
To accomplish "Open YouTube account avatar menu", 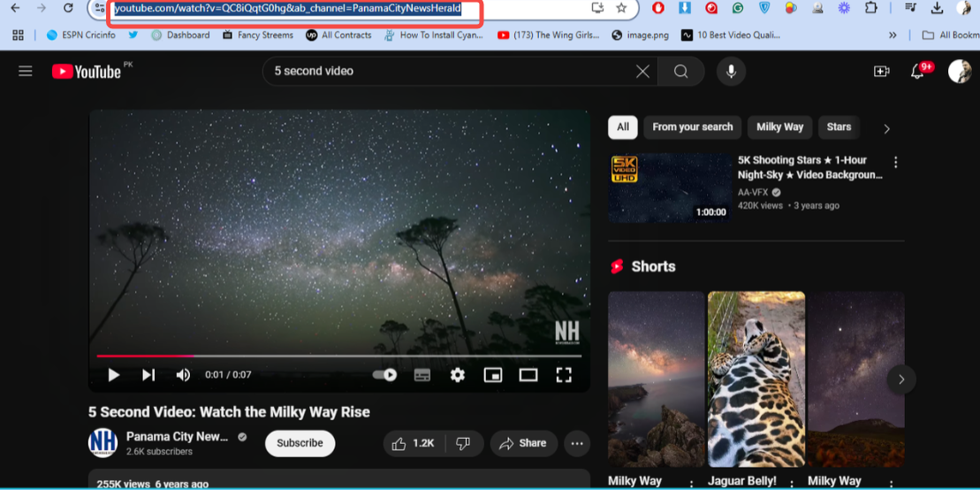I will [960, 72].
